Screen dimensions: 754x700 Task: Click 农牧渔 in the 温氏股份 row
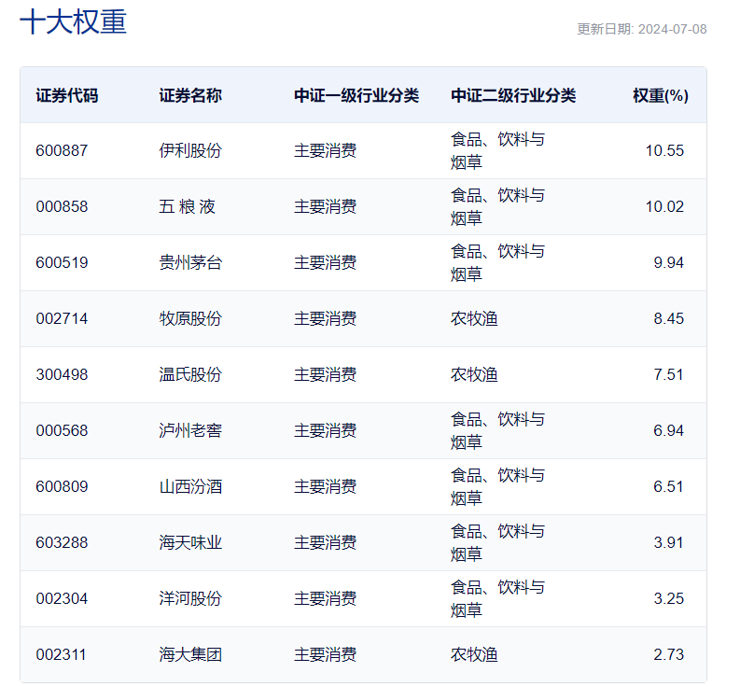point(474,374)
